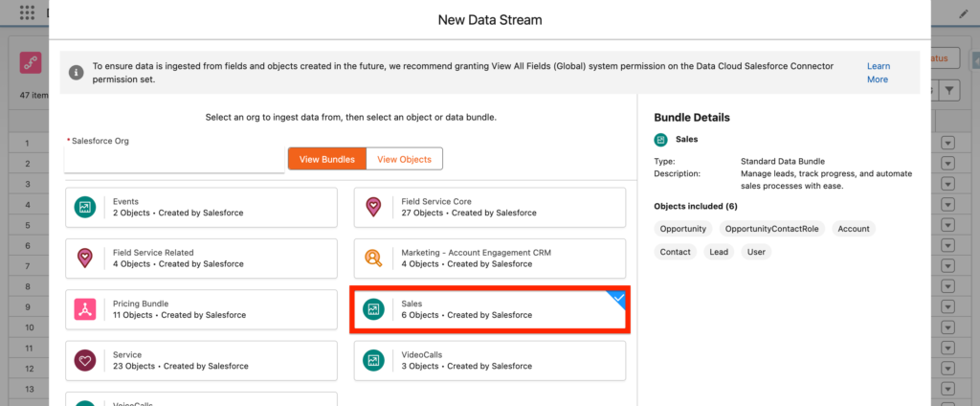Open the Learn More link
Viewport: 980px width, 406px height.
(x=878, y=73)
